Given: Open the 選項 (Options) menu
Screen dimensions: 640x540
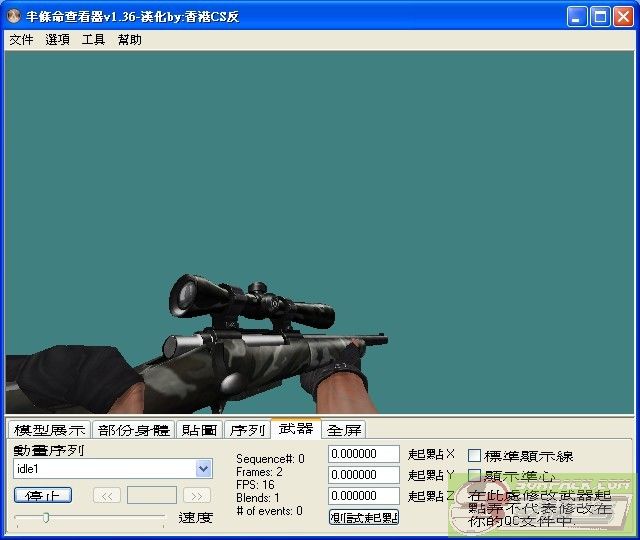Looking at the screenshot, I should coord(57,40).
